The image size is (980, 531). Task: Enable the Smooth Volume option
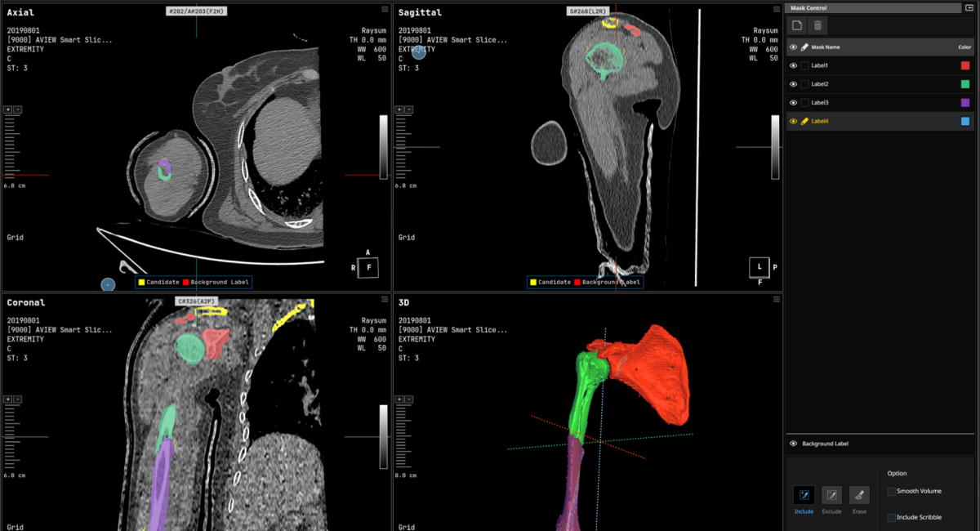[891, 491]
